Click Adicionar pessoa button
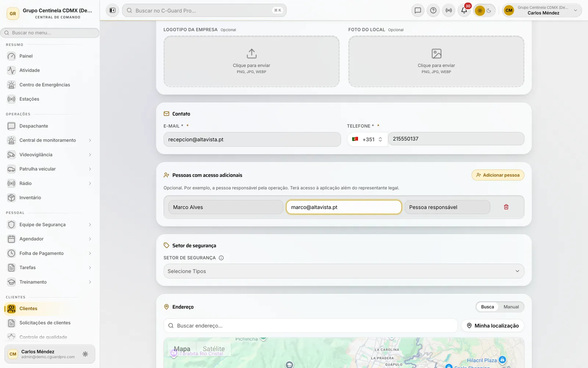The image size is (588, 368). (x=498, y=175)
